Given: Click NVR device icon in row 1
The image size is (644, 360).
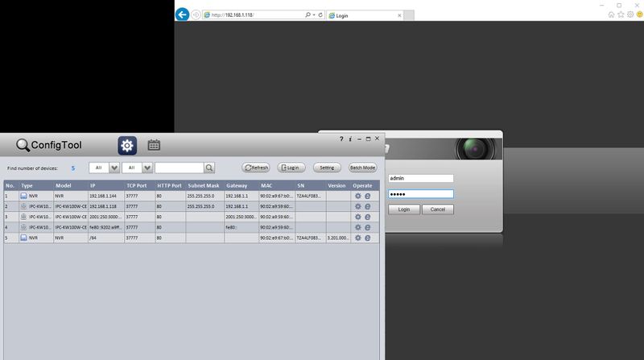Looking at the screenshot, I should (24, 196).
